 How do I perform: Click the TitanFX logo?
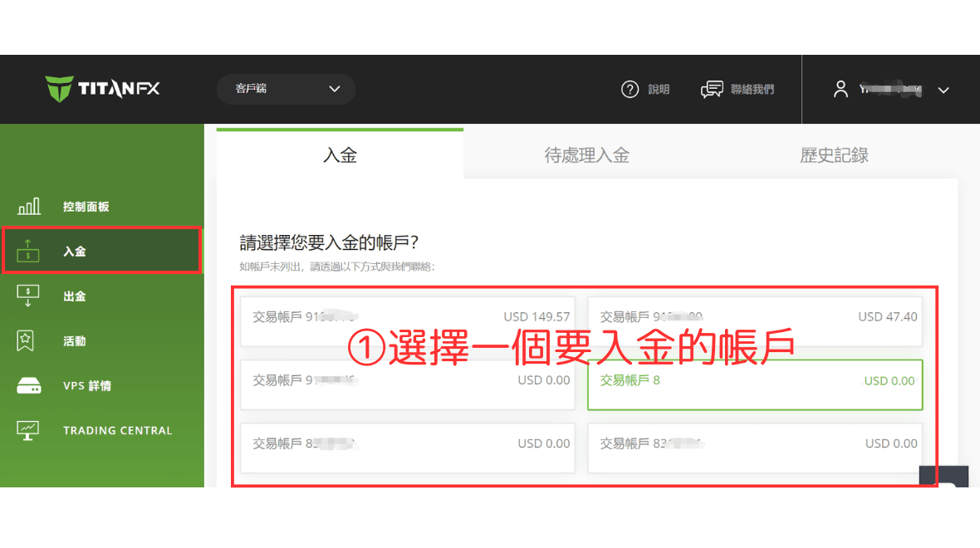[x=100, y=89]
